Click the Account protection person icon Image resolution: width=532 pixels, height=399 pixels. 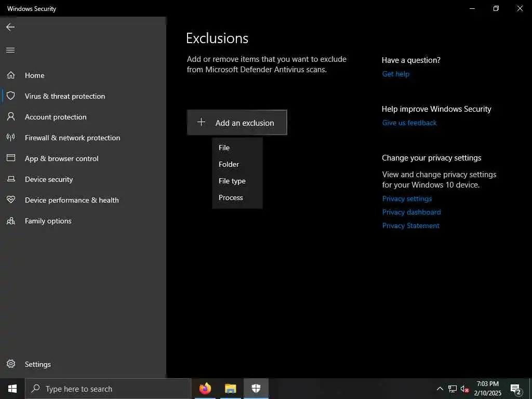[x=11, y=117]
